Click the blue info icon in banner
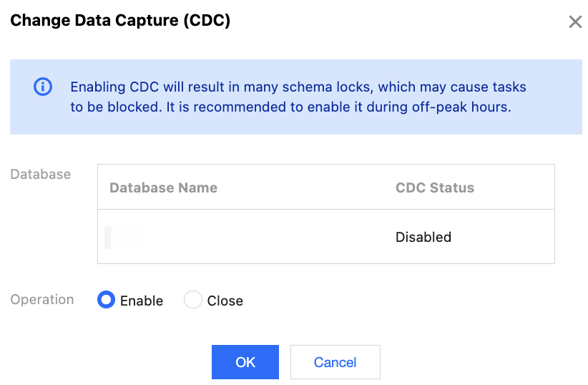 [43, 87]
